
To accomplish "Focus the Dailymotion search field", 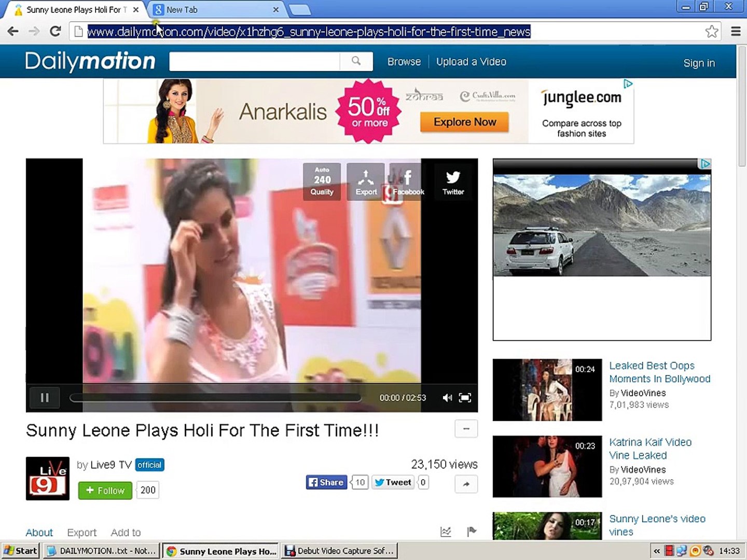I will click(255, 61).
